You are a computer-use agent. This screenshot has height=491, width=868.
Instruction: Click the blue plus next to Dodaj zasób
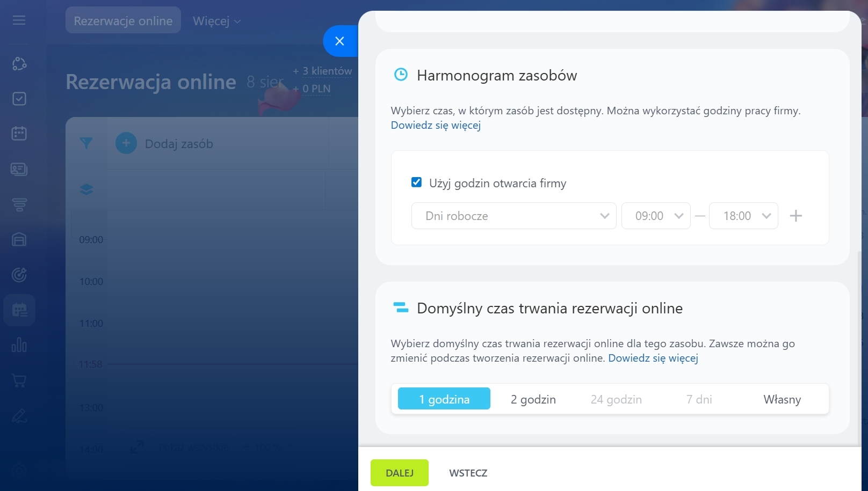(126, 143)
